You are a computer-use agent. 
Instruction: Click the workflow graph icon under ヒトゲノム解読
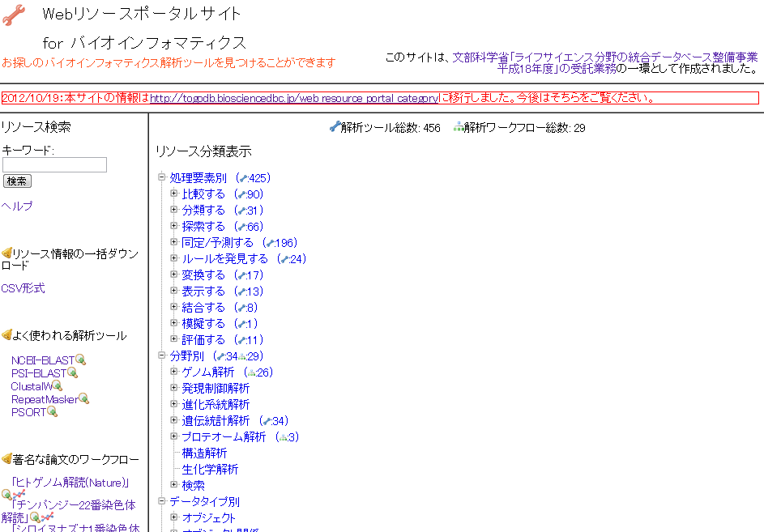[x=19, y=494]
